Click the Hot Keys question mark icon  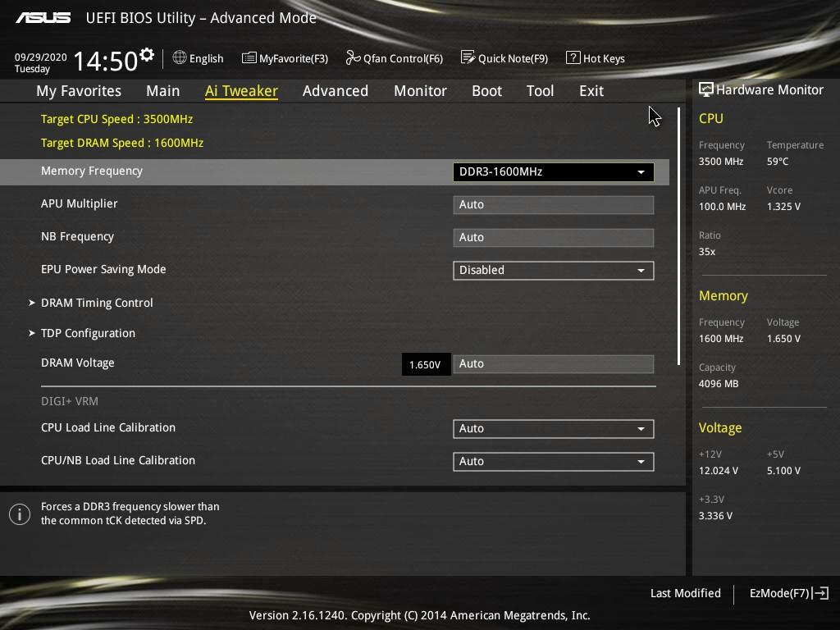[x=573, y=57]
